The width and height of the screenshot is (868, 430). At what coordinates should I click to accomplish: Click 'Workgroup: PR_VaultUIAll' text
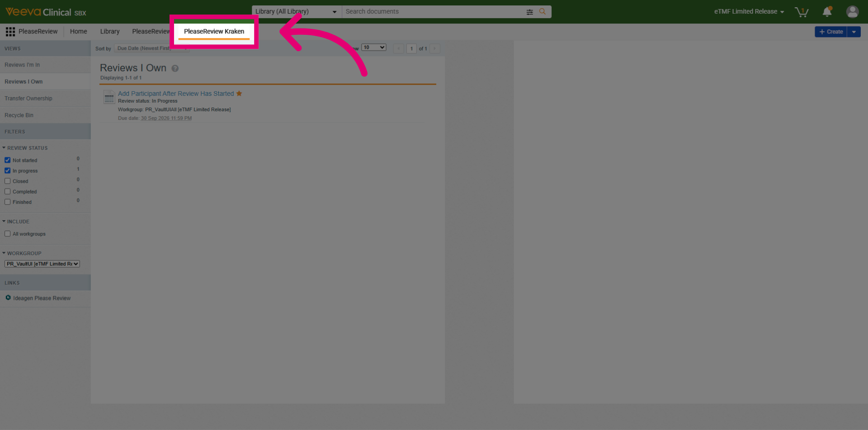point(175,109)
